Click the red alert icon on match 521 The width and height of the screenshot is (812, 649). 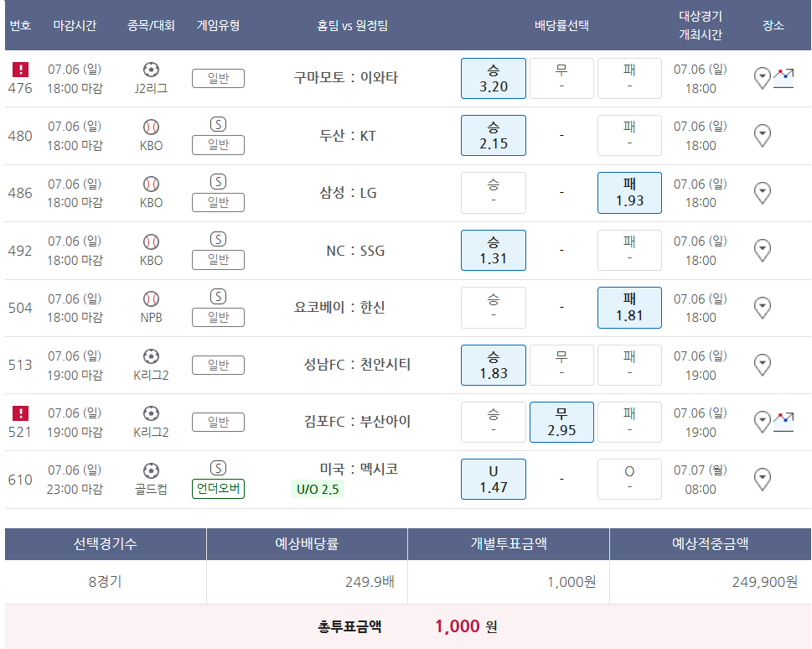[x=20, y=413]
